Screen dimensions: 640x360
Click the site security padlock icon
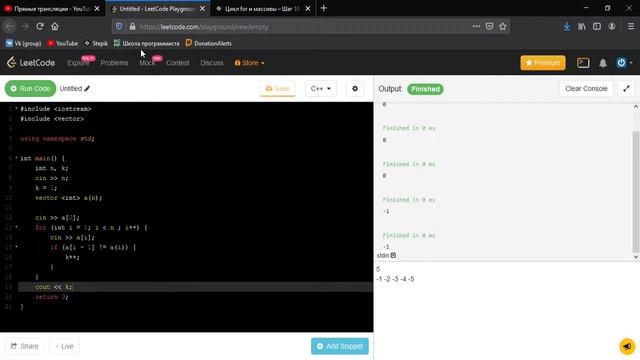(132, 27)
